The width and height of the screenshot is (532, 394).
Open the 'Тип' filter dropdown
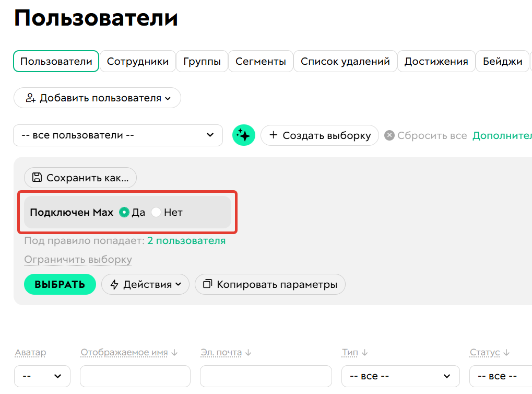click(x=400, y=376)
